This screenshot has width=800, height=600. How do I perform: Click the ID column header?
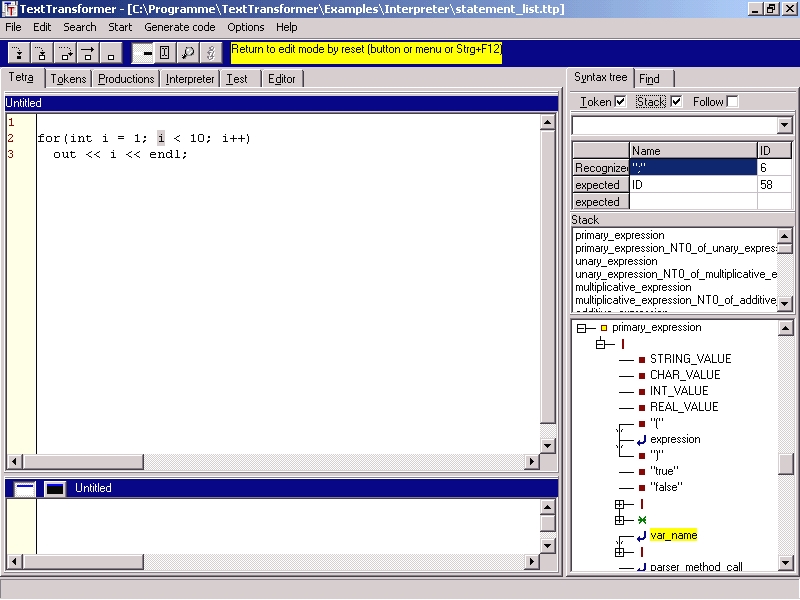774,151
